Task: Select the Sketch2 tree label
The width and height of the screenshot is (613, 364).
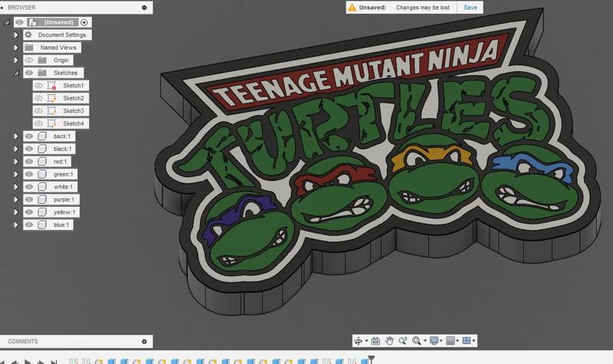Action: (x=74, y=98)
